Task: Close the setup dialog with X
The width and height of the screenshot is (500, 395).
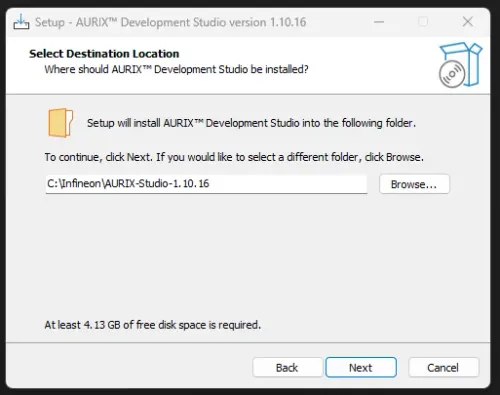Action: pyautogui.click(x=468, y=22)
